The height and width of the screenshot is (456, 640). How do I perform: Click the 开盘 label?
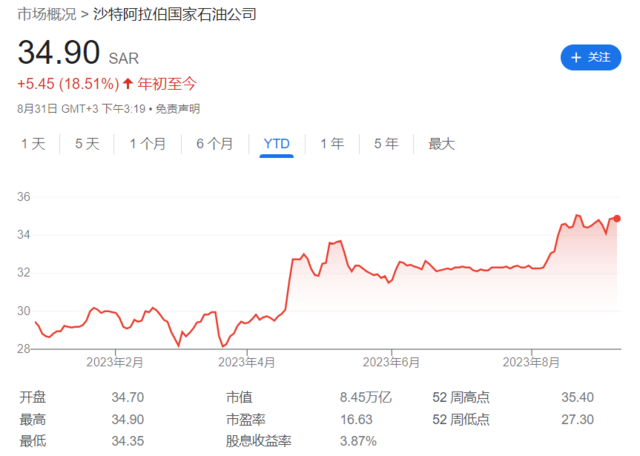click(x=33, y=397)
